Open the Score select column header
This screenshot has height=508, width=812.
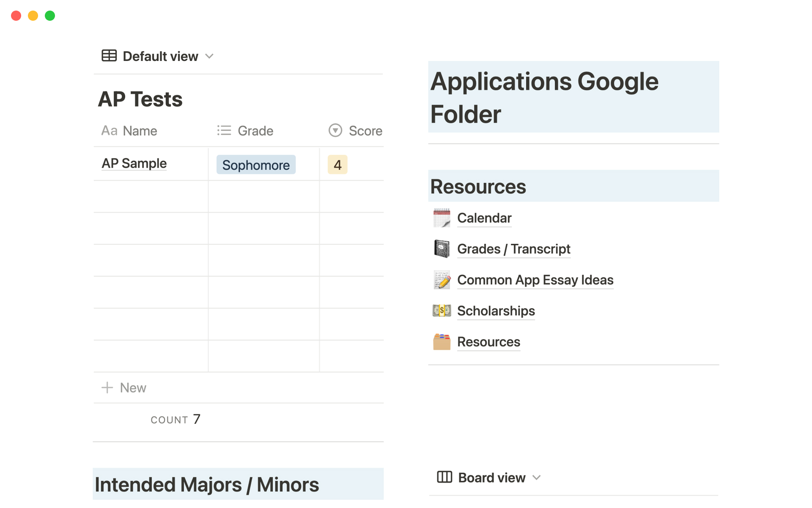click(356, 131)
